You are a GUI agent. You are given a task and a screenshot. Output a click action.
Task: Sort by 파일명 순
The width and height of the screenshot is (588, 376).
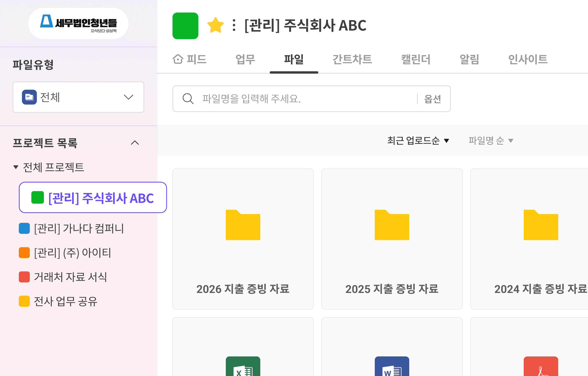(491, 141)
